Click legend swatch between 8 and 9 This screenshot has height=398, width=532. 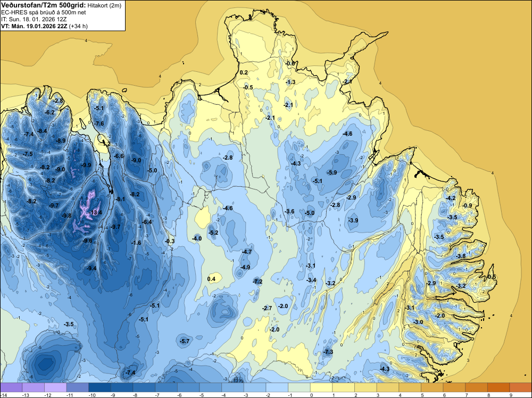[499, 387]
